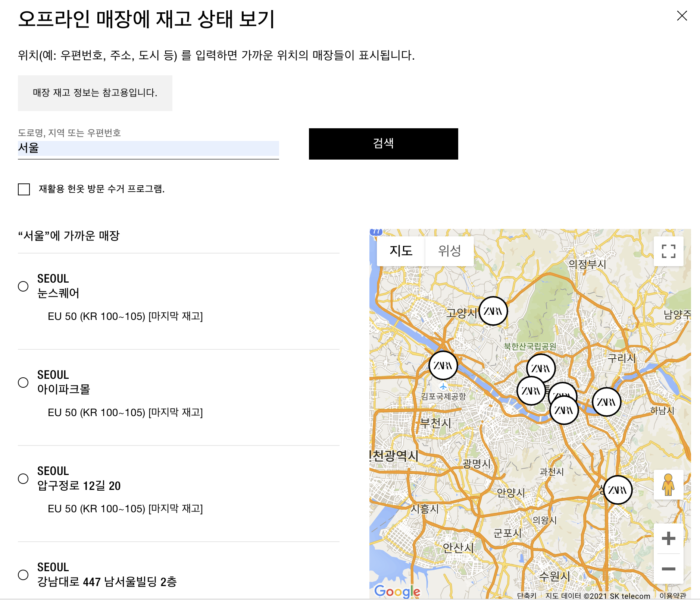Click the 검색 search button
Viewport: 700px width, 601px height.
383,144
